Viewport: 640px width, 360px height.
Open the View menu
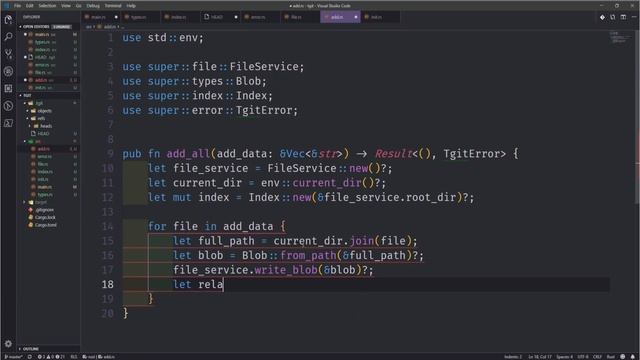66,6
